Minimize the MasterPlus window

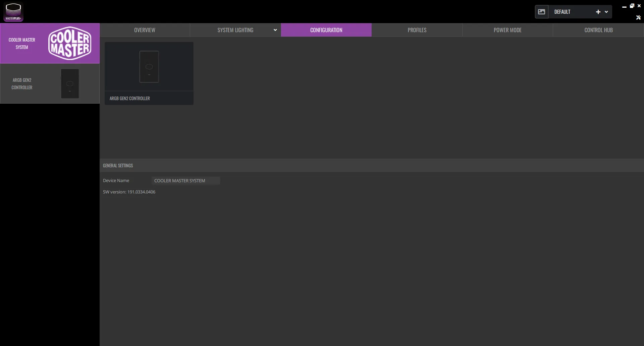pyautogui.click(x=624, y=6)
